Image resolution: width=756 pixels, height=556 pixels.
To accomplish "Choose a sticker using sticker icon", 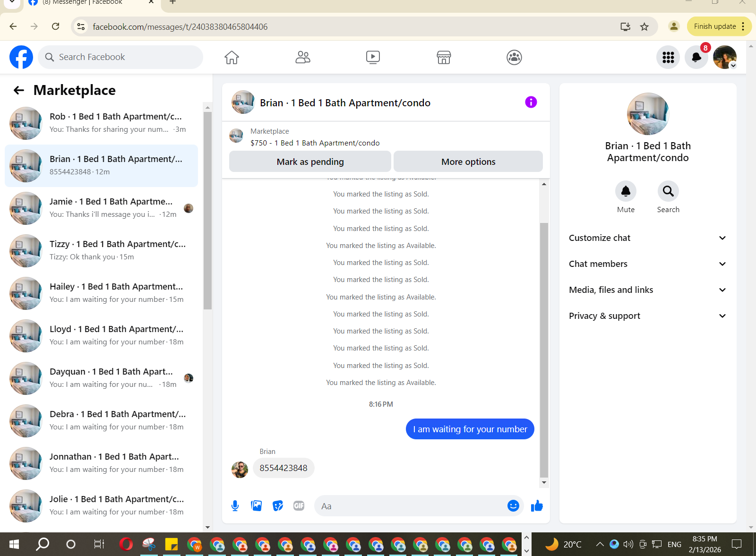I will [x=278, y=506].
